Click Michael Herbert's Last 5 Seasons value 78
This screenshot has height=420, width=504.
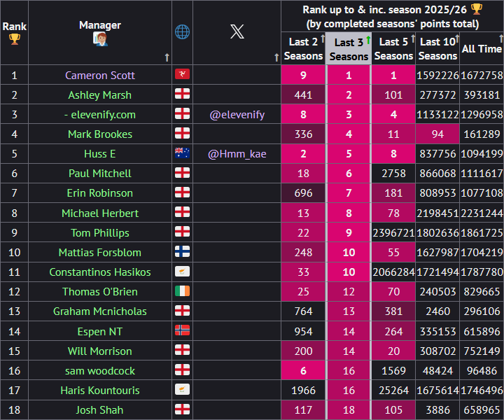coord(393,213)
